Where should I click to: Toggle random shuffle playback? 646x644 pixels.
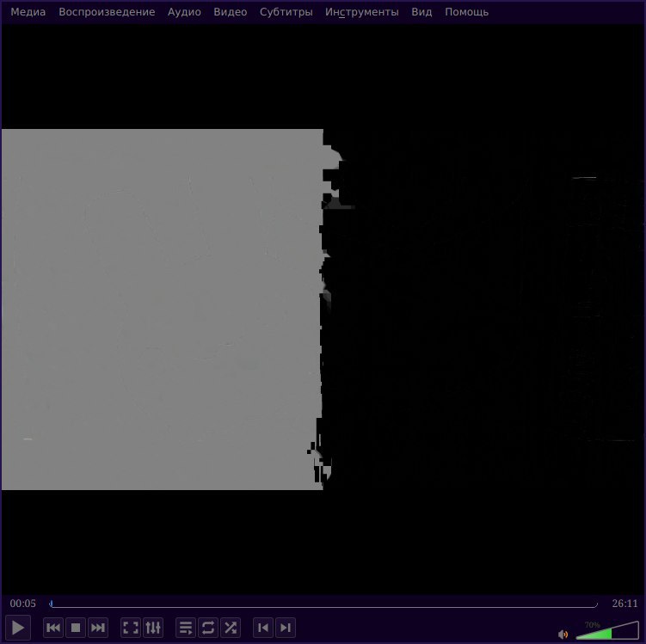click(x=231, y=628)
